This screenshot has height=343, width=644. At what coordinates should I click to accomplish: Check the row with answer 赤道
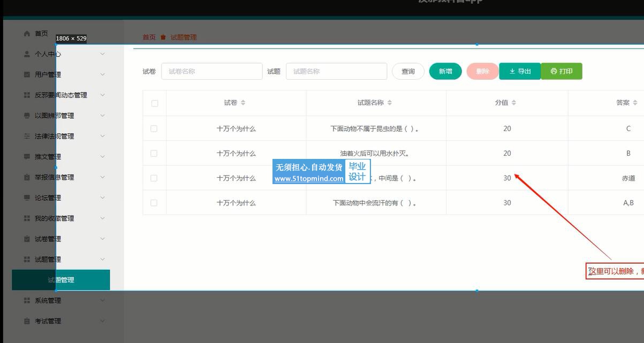[154, 178]
